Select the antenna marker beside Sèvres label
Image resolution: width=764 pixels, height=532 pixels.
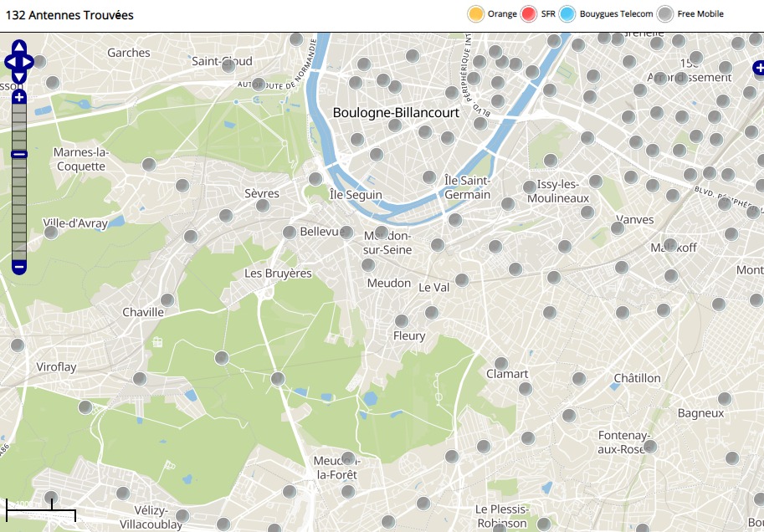(x=263, y=206)
